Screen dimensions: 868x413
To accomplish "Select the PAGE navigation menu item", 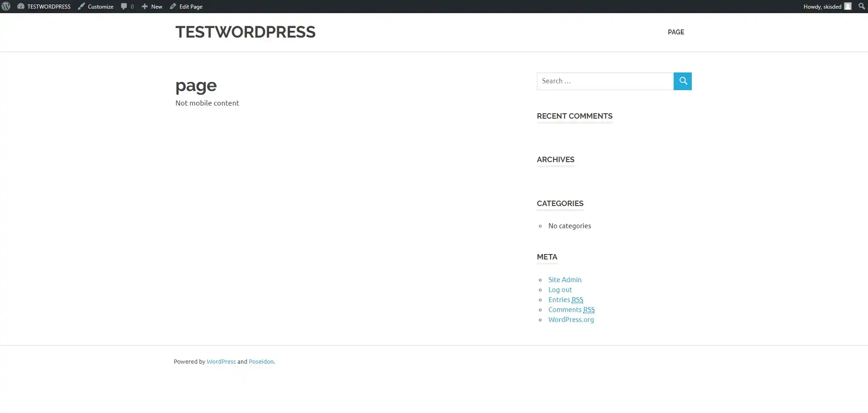I will pos(675,32).
